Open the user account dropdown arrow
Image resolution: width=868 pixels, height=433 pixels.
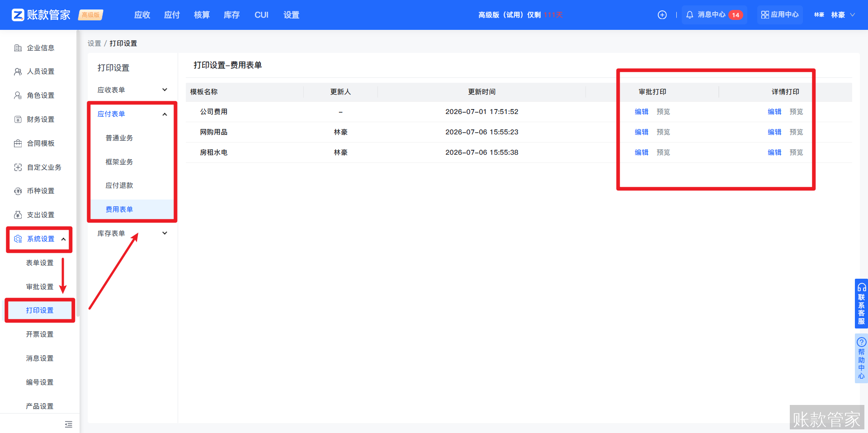[x=852, y=15]
